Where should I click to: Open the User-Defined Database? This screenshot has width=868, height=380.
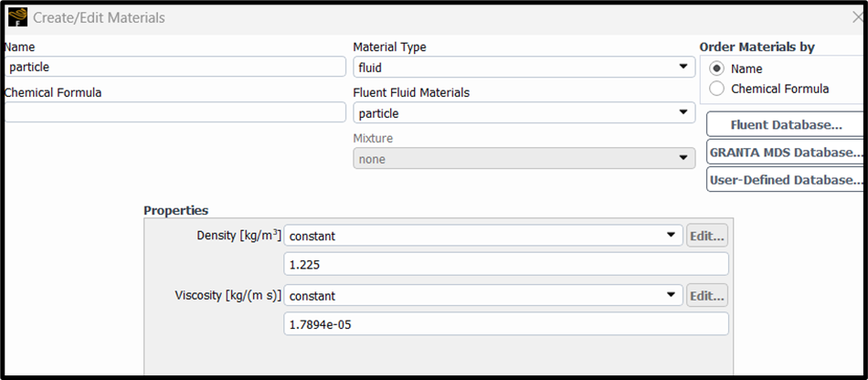point(786,180)
